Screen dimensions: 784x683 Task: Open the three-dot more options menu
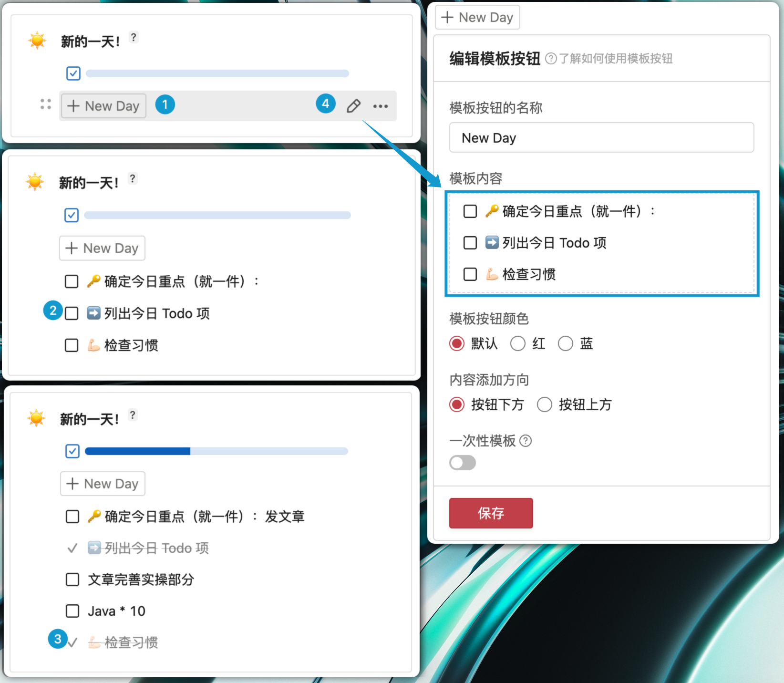tap(381, 106)
